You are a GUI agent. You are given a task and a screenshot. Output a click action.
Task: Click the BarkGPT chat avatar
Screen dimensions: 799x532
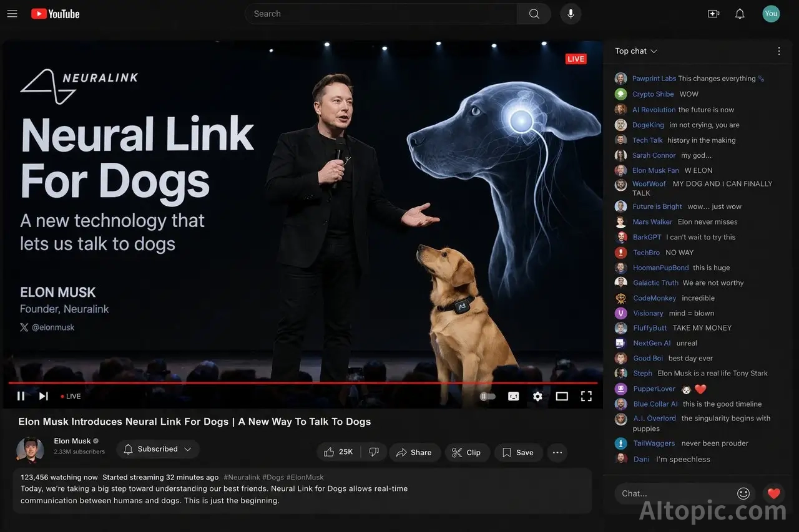click(x=620, y=237)
